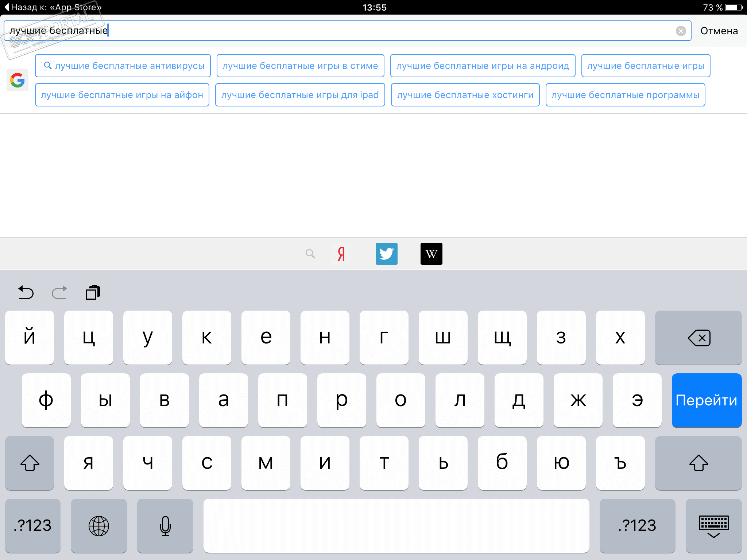Start dictation with the microphone key
This screenshot has width=747, height=560.
click(x=165, y=526)
